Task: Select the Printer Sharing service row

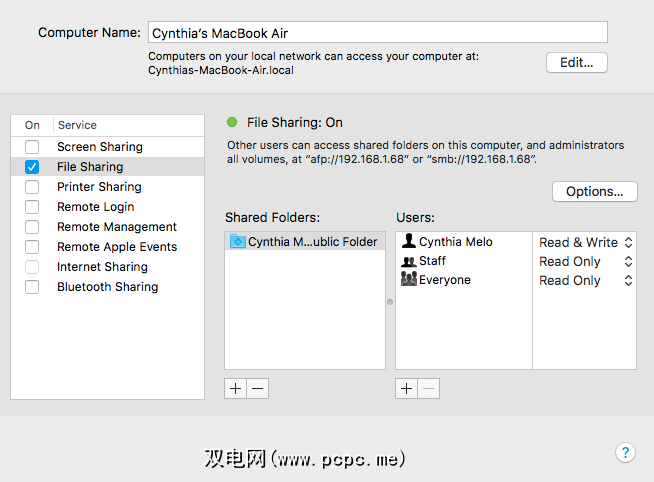Action: pos(108,187)
